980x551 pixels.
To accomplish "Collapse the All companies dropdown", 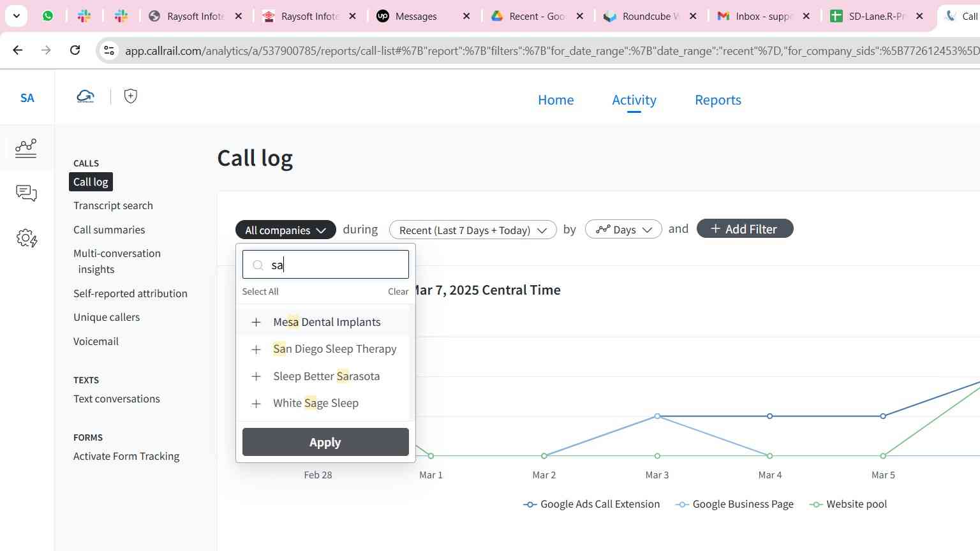I will coord(286,230).
